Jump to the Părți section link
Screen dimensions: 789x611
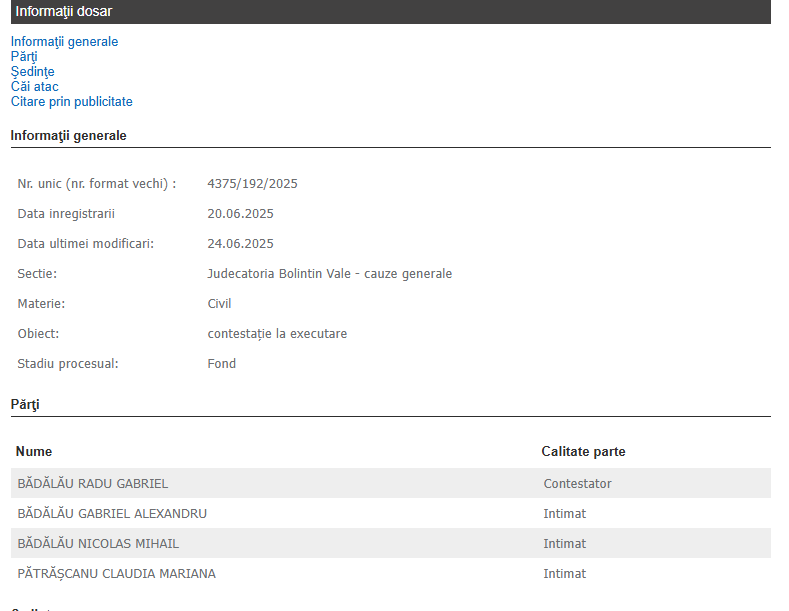pyautogui.click(x=24, y=57)
